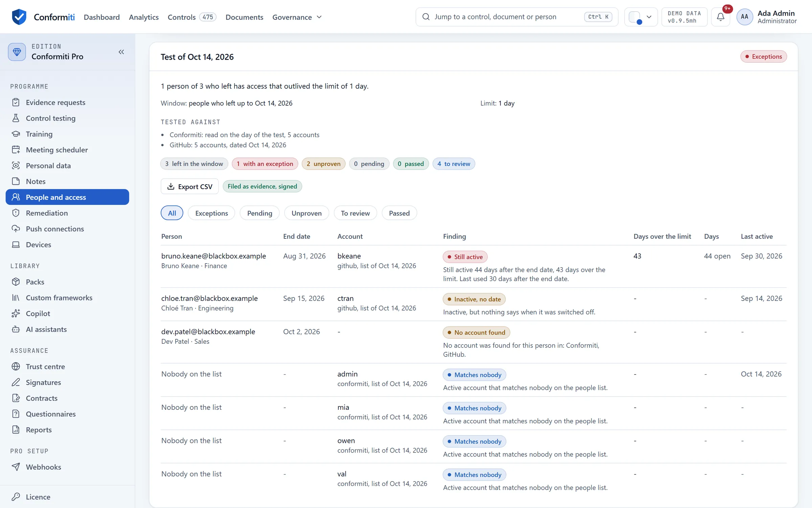Click the Control testing flask icon

point(16,118)
